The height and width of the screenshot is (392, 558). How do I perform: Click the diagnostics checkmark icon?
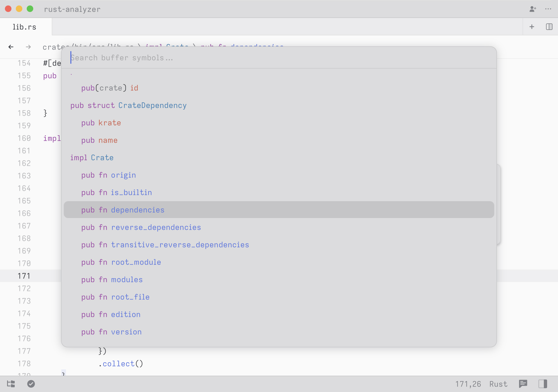point(31,384)
